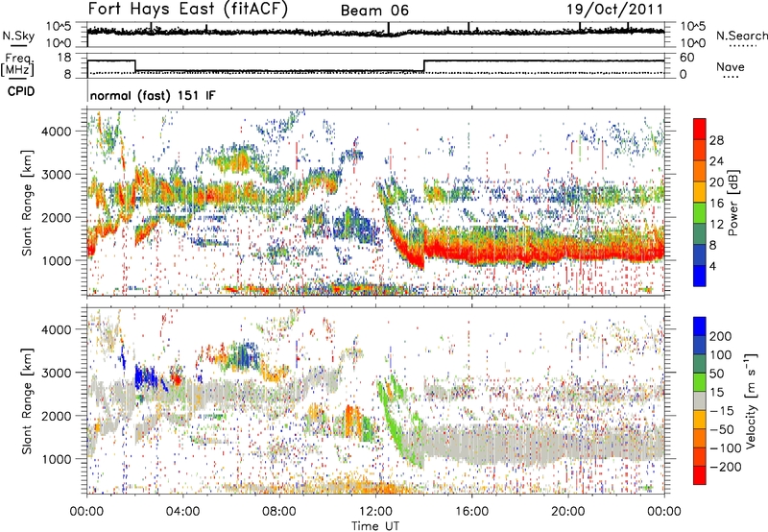Click the '200' value on Velocity scale

(721, 336)
